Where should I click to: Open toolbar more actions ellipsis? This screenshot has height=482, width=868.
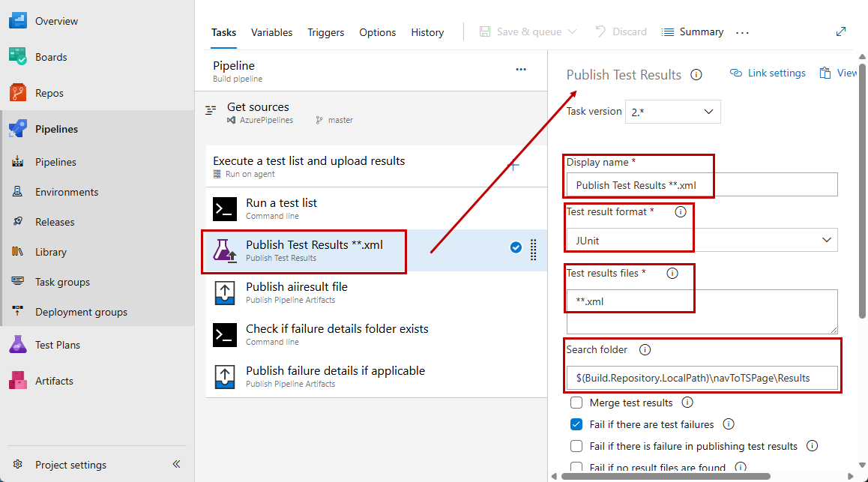click(742, 33)
